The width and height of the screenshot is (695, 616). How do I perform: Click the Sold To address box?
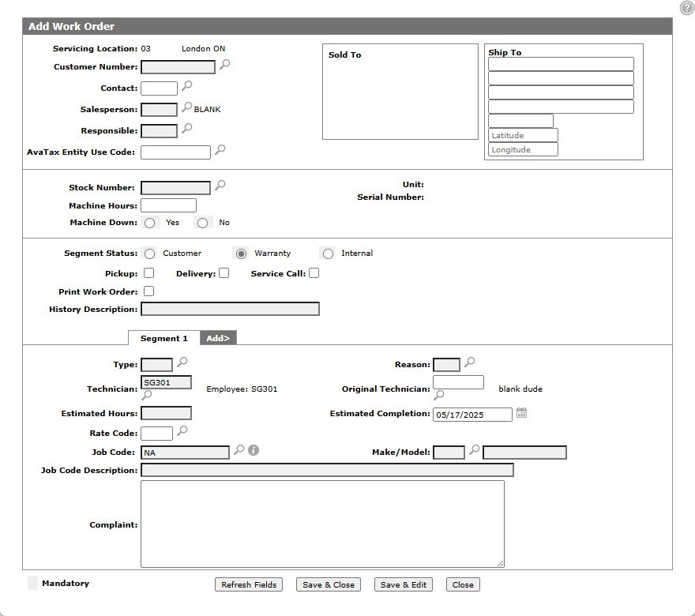[x=400, y=92]
